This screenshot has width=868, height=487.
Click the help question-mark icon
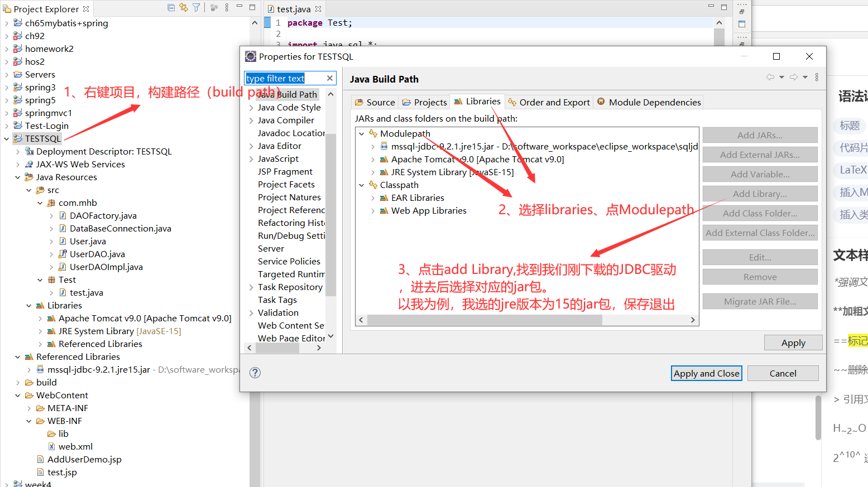pos(255,373)
